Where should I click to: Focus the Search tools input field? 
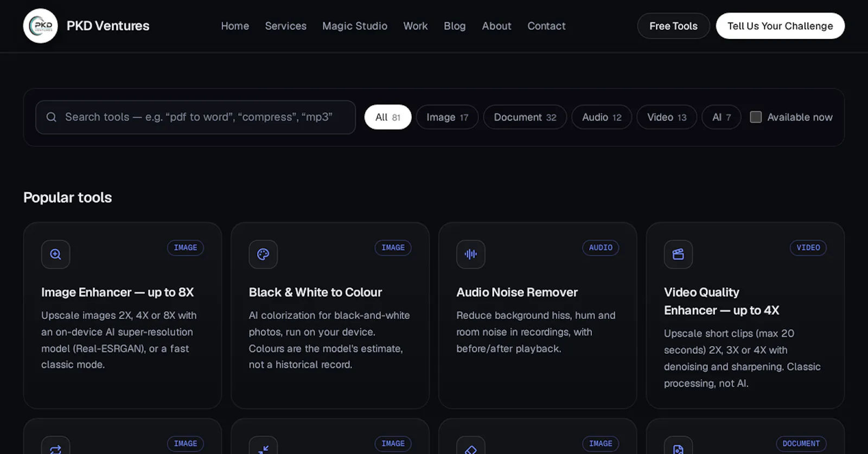[x=195, y=117]
